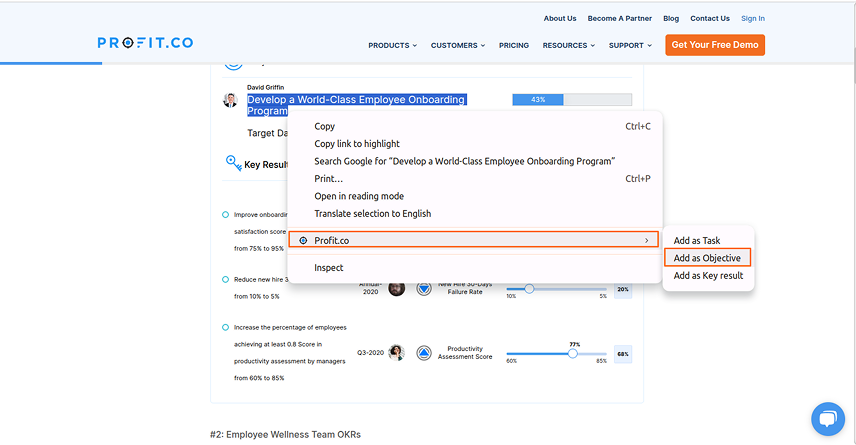Click the key icon beside Key Results
The height and width of the screenshot is (445, 856).
click(x=234, y=163)
